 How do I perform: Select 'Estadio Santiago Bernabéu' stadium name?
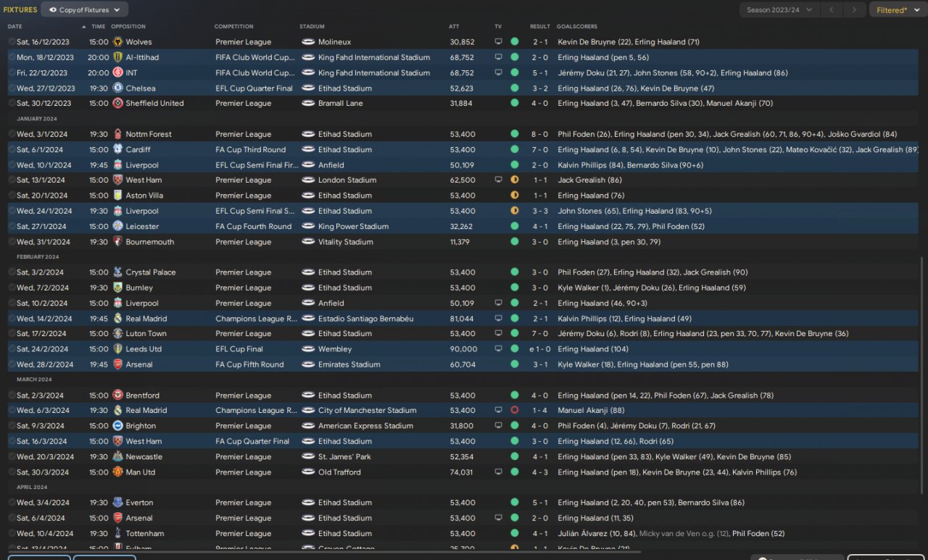pyautogui.click(x=365, y=319)
